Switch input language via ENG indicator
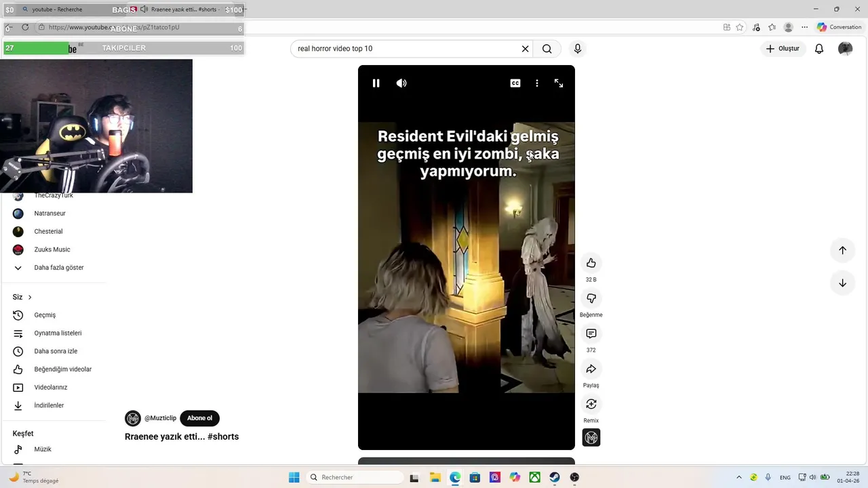Viewport: 868px width, 488px height. tap(785, 477)
